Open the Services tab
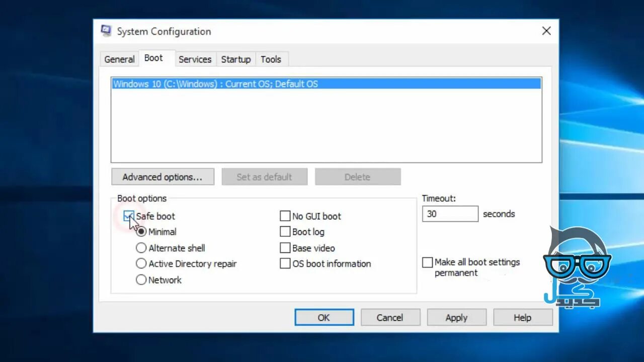This screenshot has width=644, height=362. [x=195, y=59]
